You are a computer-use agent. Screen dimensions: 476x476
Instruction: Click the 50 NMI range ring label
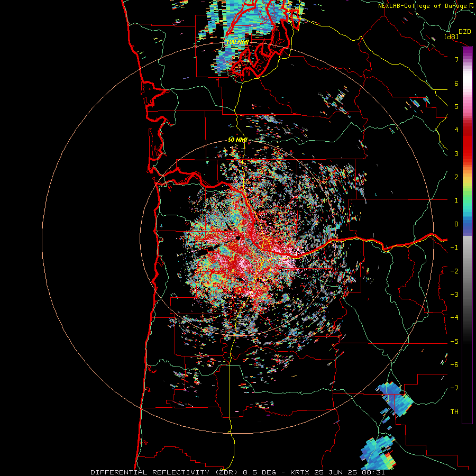pos(237,140)
